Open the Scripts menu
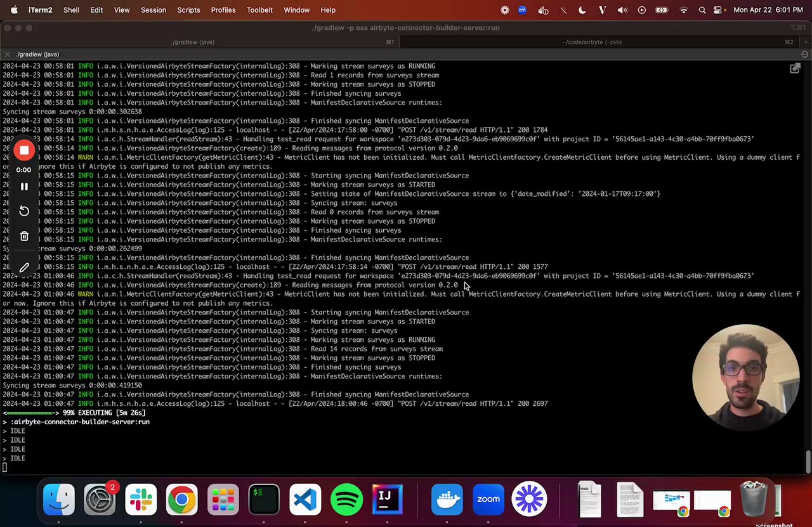Screen dimensions: 812x527 (188, 10)
